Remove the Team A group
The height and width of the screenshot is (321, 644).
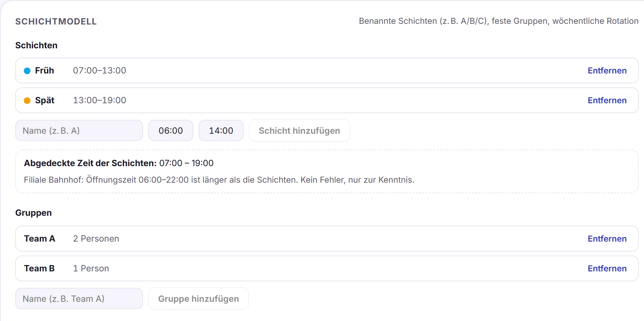[607, 239]
